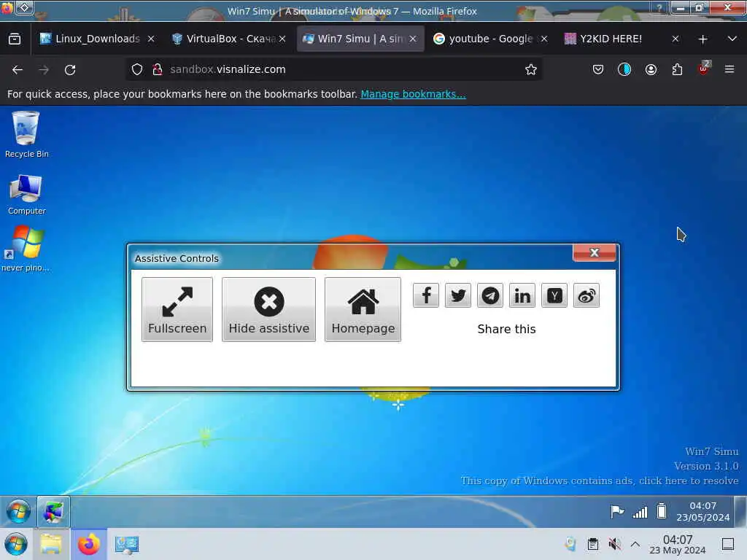Open the simulated Win7 Start orb
This screenshot has height=560, width=747.
coord(18,511)
